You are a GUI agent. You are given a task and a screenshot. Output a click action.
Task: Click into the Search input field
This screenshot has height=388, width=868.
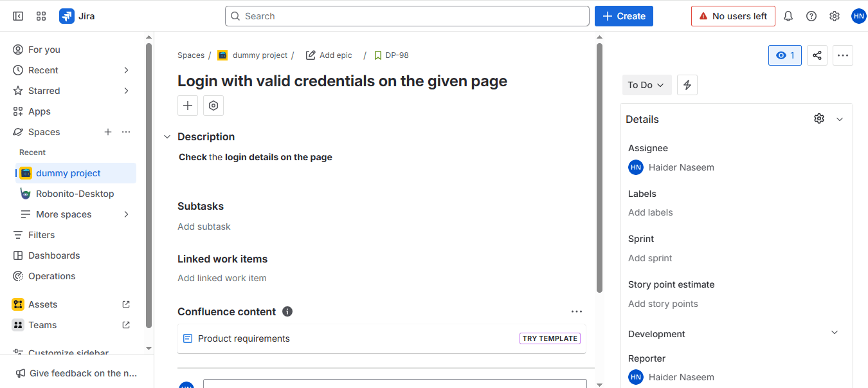pyautogui.click(x=407, y=16)
